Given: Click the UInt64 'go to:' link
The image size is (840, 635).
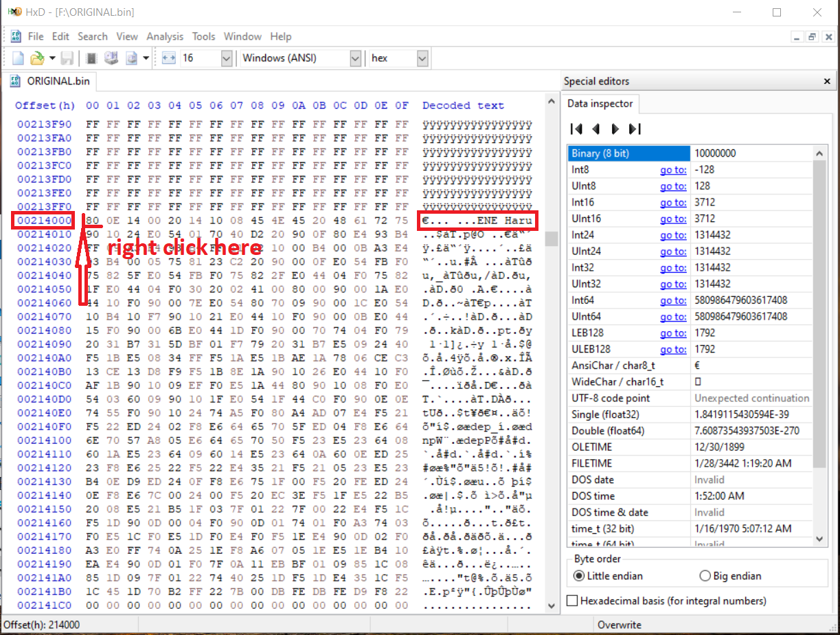Looking at the screenshot, I should pyautogui.click(x=673, y=317).
